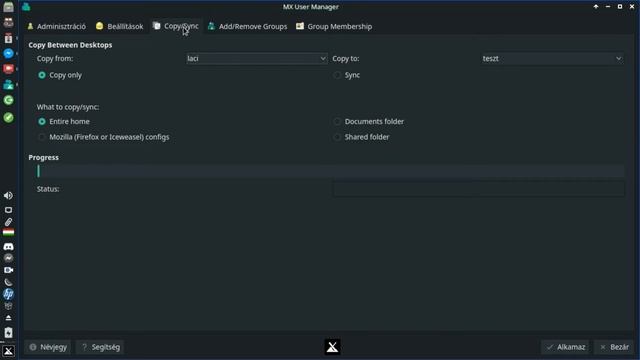Click the Névjegy button
The width and height of the screenshot is (640, 360).
pyautogui.click(x=48, y=347)
